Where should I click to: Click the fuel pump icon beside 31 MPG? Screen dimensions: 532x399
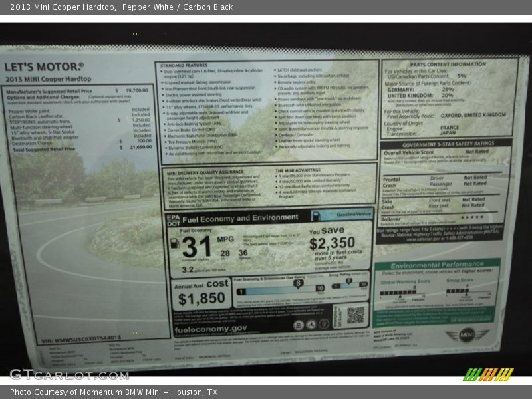point(175,243)
